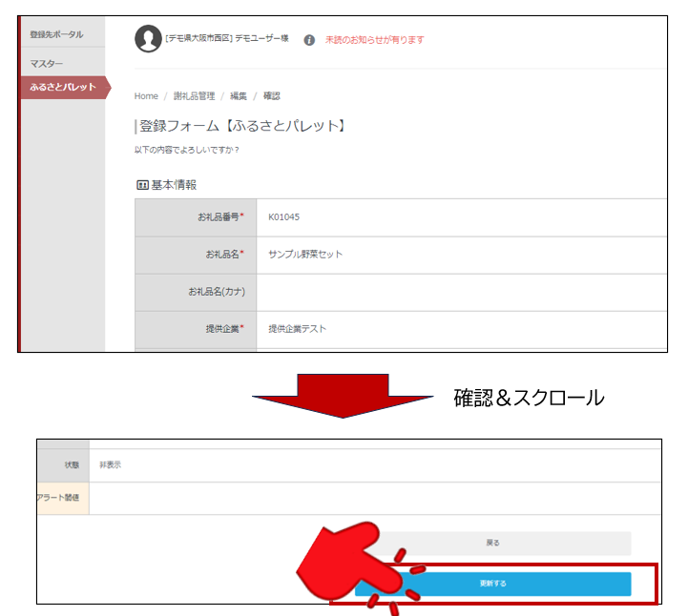The height and width of the screenshot is (616, 688).
Task: Click the お礼品名 value サンプル野菜セット
Action: tap(305, 255)
